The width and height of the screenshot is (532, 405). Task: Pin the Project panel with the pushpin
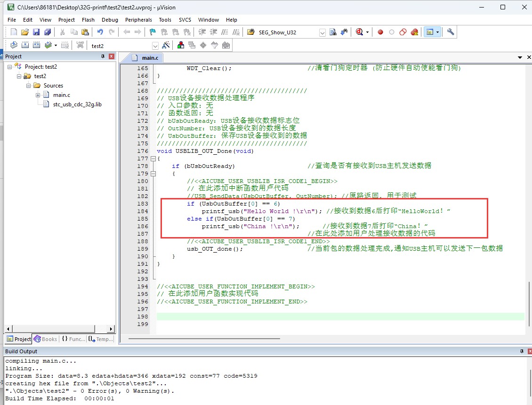tap(103, 56)
